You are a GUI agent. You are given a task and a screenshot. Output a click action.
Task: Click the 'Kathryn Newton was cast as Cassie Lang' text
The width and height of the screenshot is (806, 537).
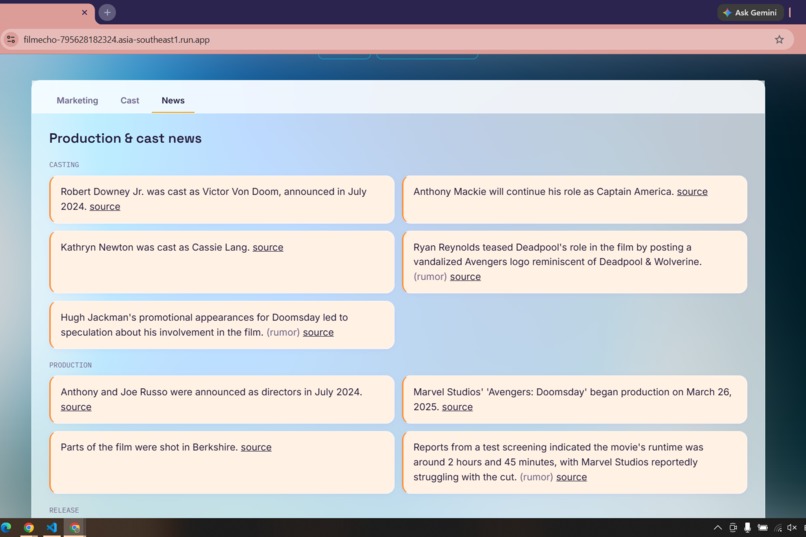[x=155, y=247]
